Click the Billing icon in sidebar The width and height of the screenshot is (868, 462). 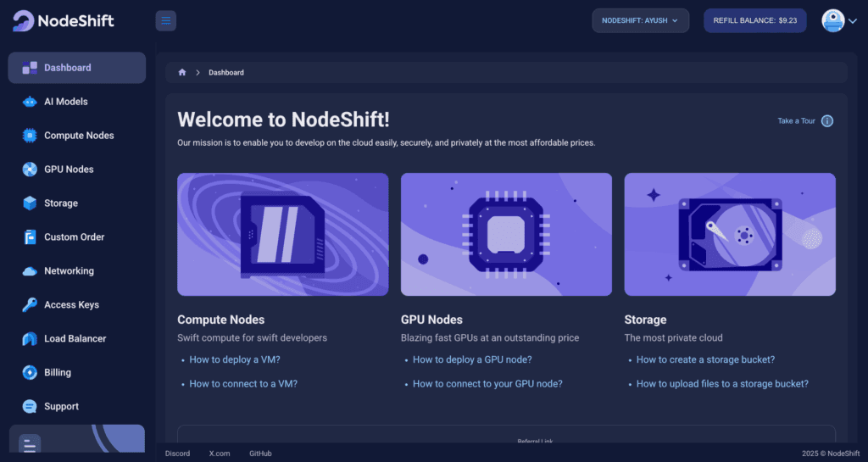coord(30,372)
